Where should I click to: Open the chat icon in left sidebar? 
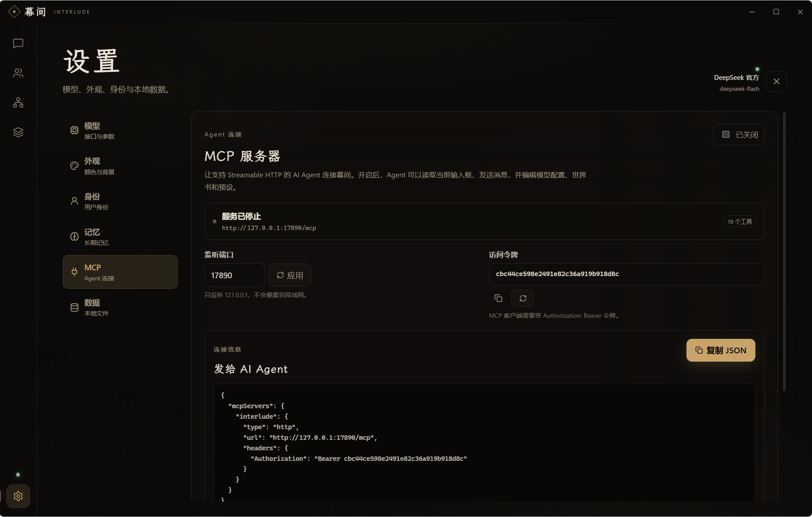click(x=18, y=43)
